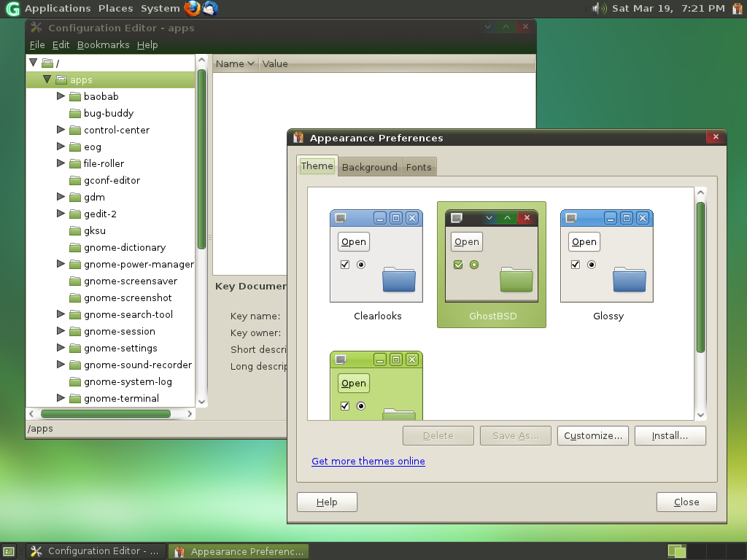Click the Configuration Editor title bar icon
Viewport: 747px width, 560px height.
coord(36,28)
